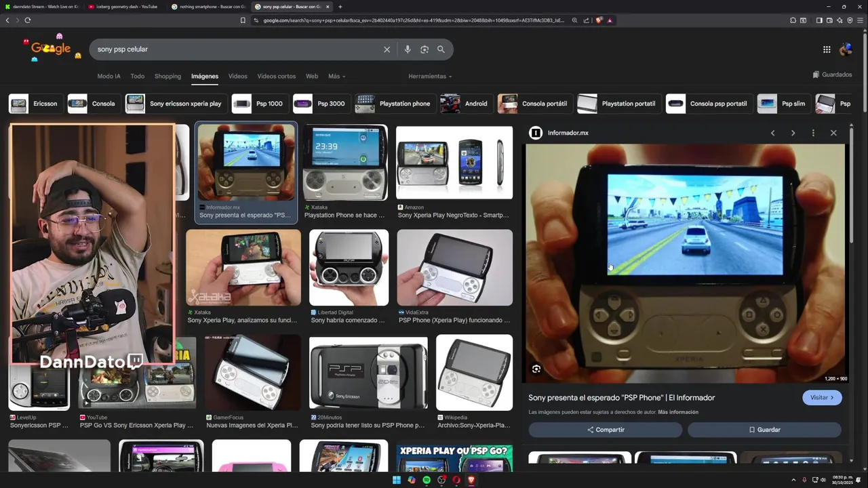Open Brave Rewards triangle icon
The width and height of the screenshot is (868, 488).
[x=610, y=20]
